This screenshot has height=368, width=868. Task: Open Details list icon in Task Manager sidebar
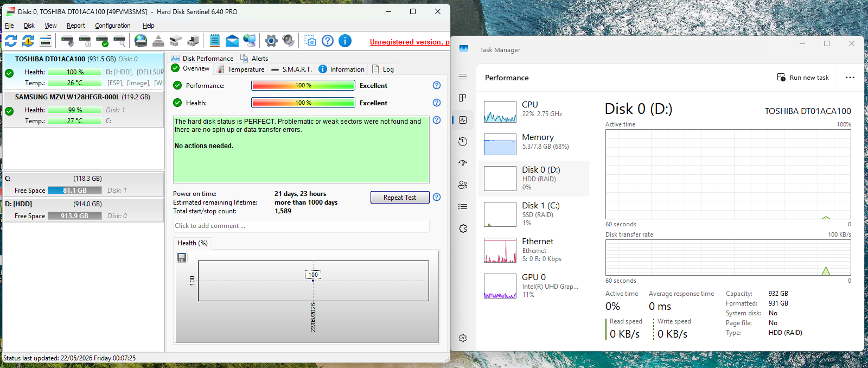[463, 206]
